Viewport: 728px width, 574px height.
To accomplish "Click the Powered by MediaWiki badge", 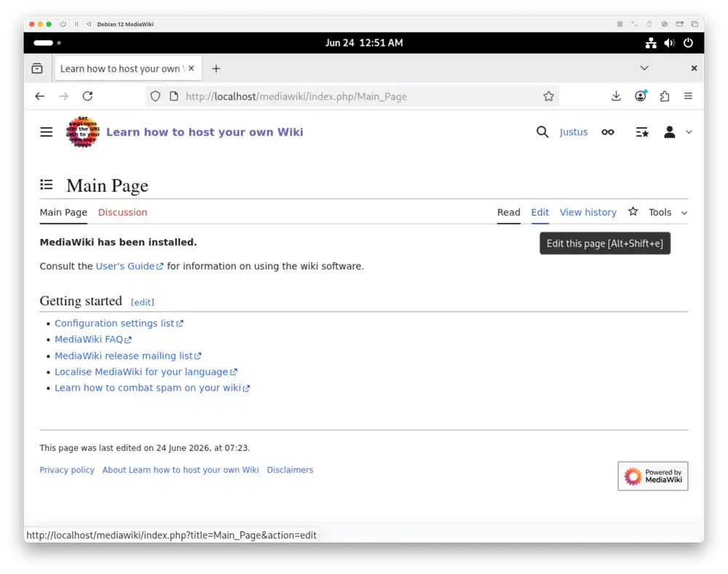I will (x=653, y=476).
